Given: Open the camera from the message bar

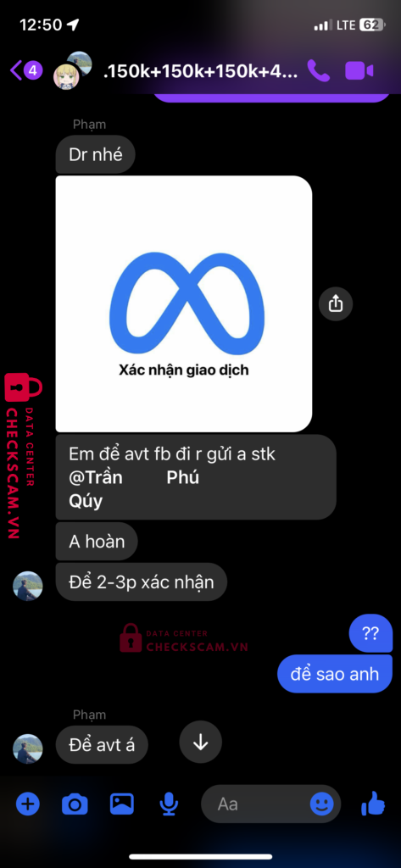Looking at the screenshot, I should (75, 804).
